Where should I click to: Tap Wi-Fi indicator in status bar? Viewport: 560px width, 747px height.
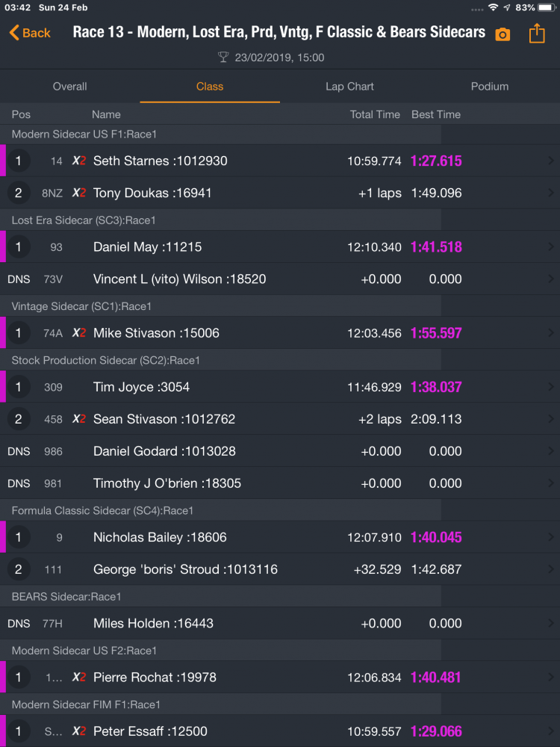pos(494,7)
